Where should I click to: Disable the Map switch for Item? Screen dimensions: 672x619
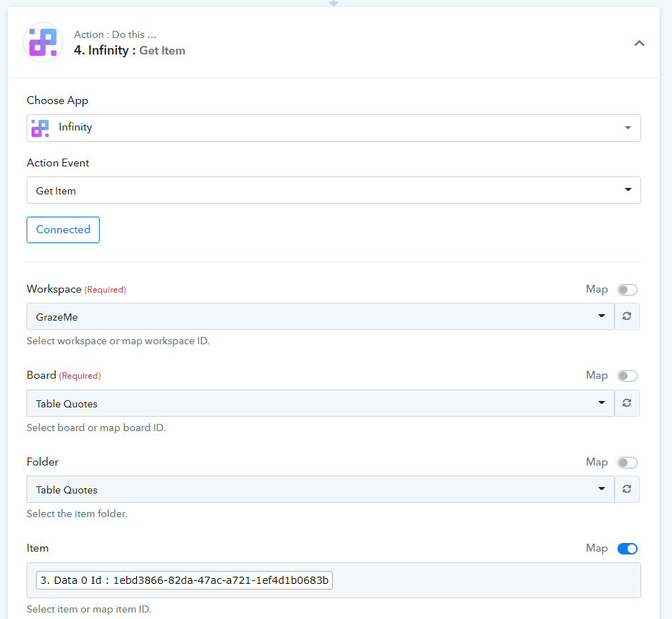point(627,549)
